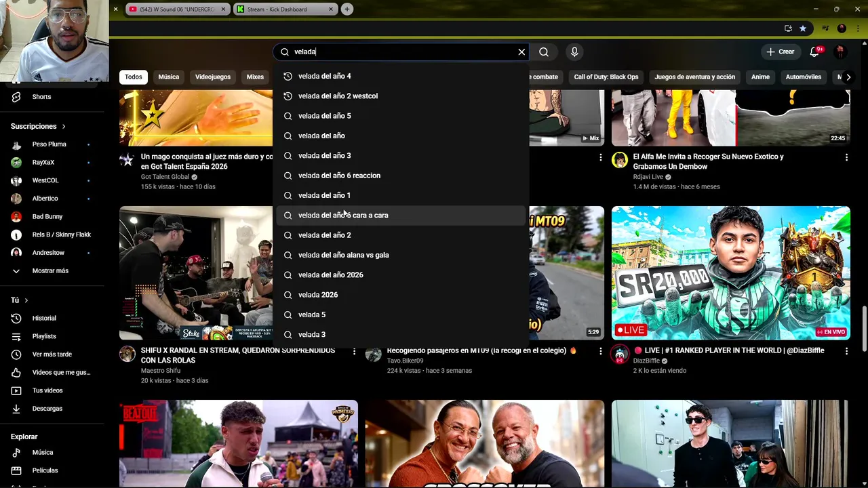Expand the Tú section chevron
Viewport: 868px width, 488px height.
tap(26, 300)
